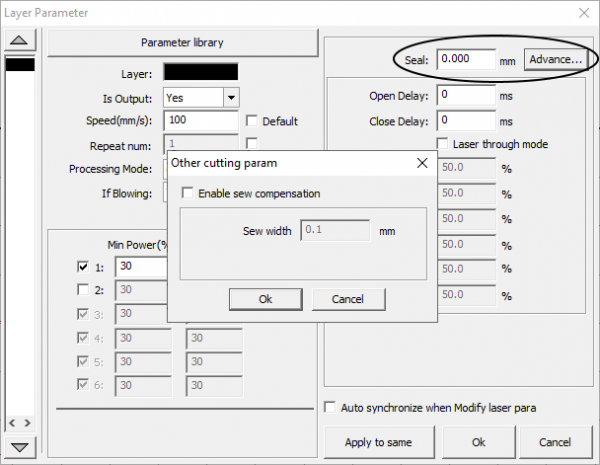The width and height of the screenshot is (600, 465).
Task: Uncheck Min Power row 1 checkbox
Action: [x=83, y=267]
